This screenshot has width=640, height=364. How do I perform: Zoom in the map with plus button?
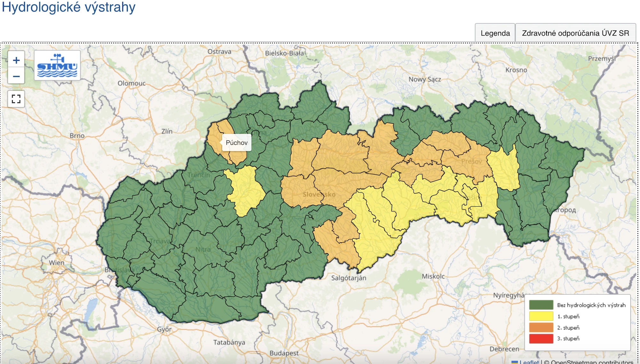(16, 60)
